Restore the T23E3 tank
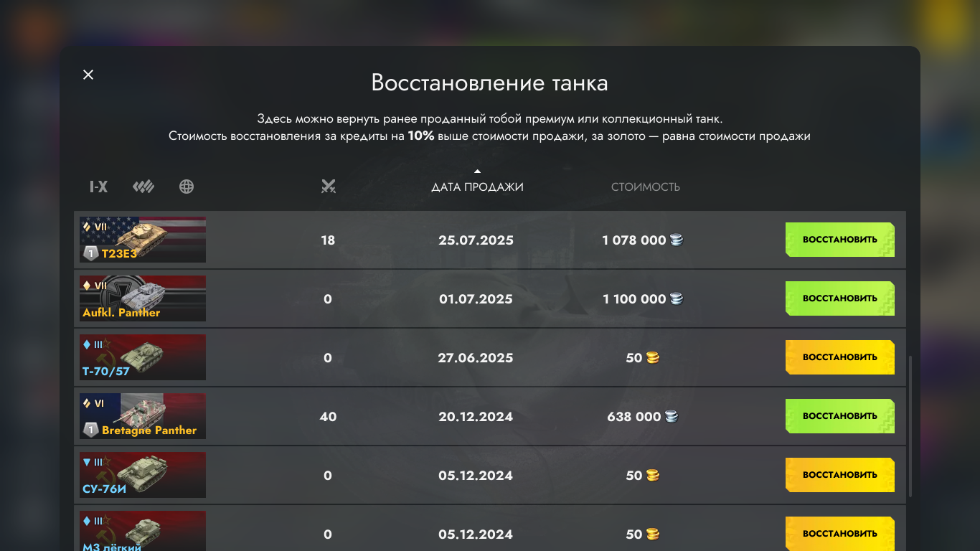This screenshot has height=551, width=980. point(839,240)
